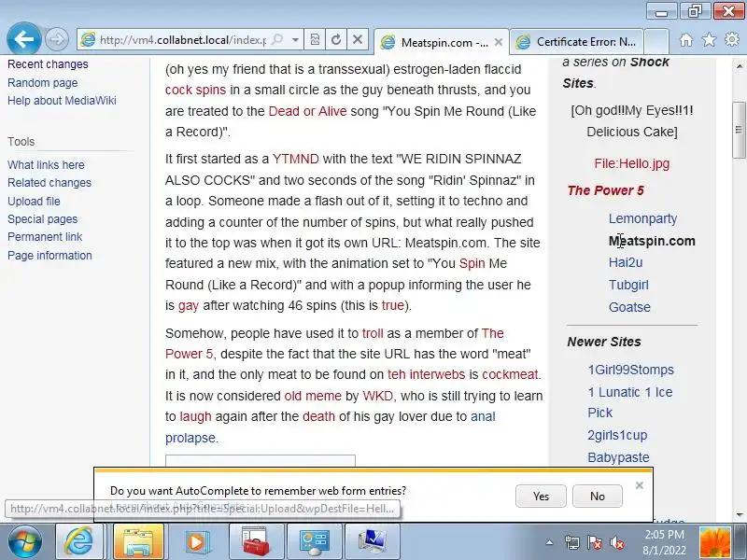Open the Windows Start orb

tap(25, 541)
